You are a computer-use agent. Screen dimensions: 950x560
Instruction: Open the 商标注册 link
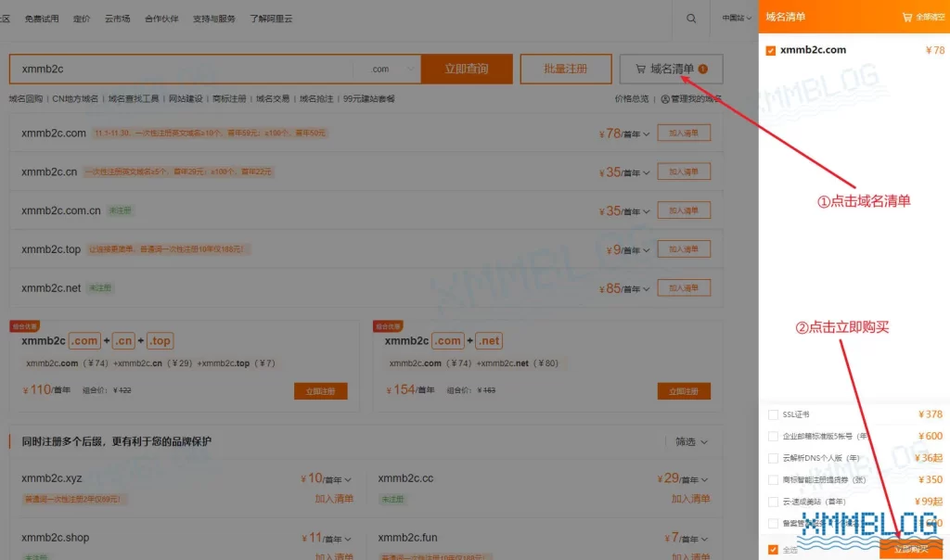229,98
